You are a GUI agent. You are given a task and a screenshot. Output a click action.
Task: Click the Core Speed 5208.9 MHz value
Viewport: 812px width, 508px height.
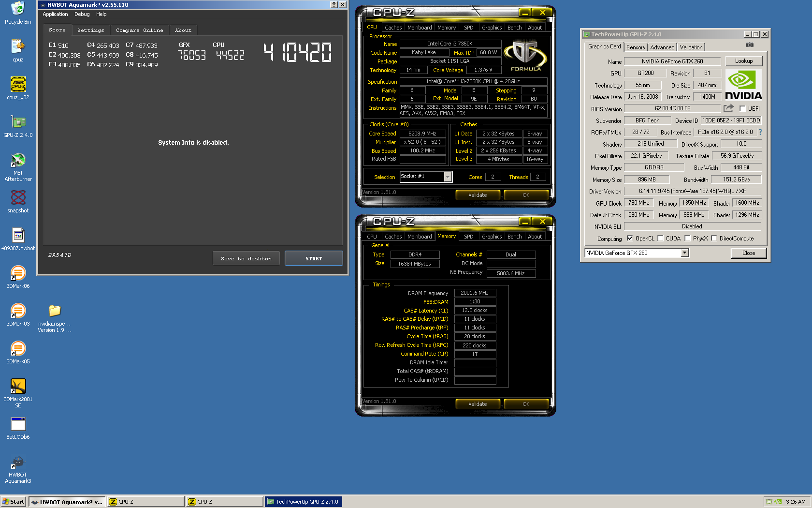(x=422, y=134)
